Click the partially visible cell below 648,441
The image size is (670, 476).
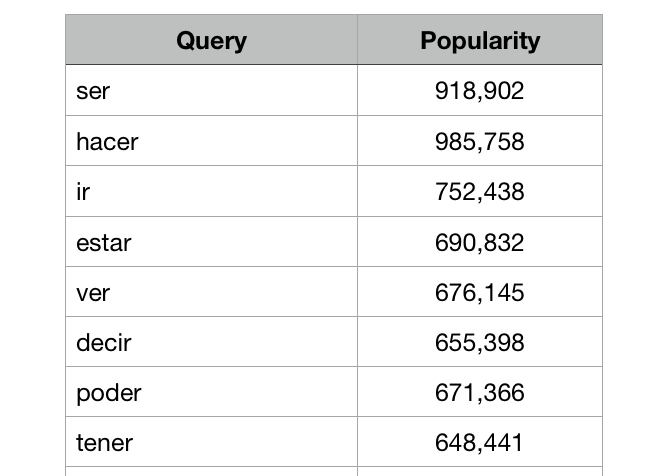pos(480,472)
